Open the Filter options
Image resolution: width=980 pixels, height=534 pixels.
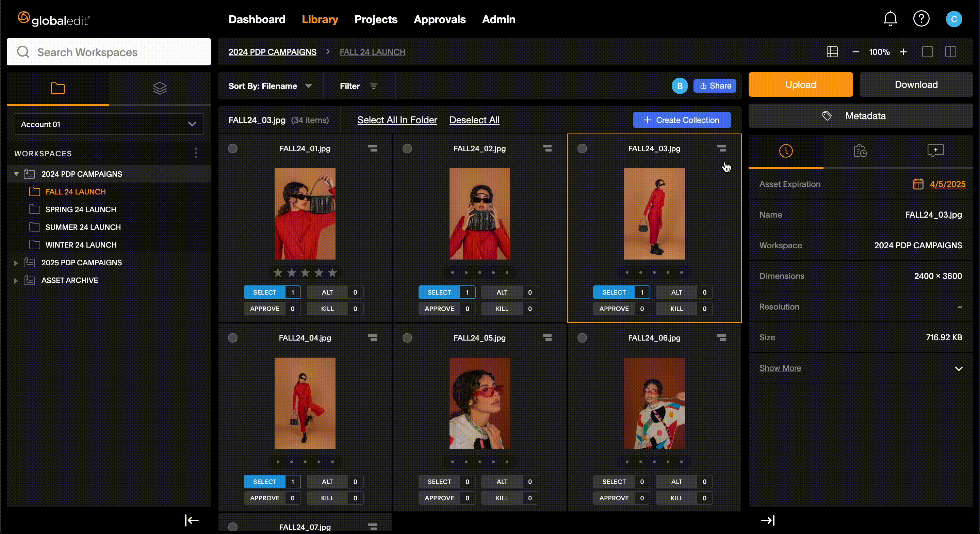pos(358,86)
